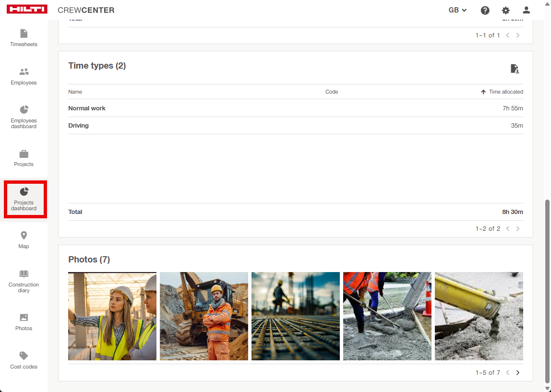This screenshot has height=392, width=551.
Task: Open the Projects briefcase icon
Action: click(24, 154)
